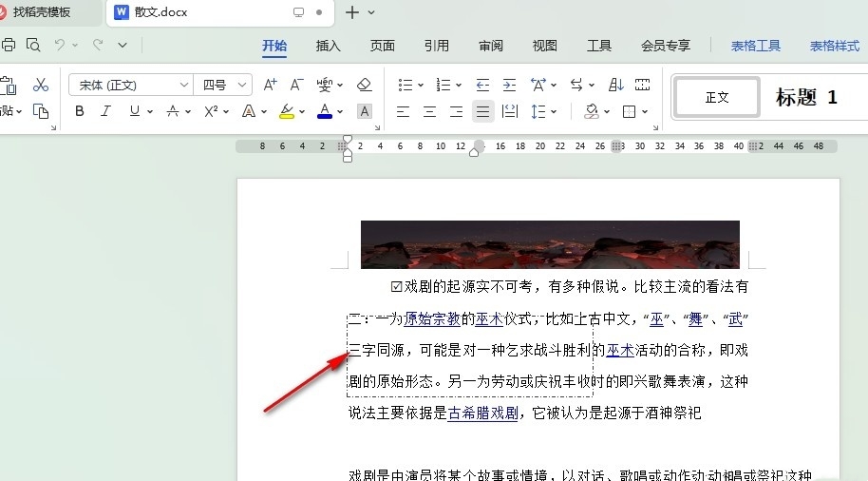Image resolution: width=868 pixels, height=481 pixels.
Task: Toggle Italic formatting
Action: tap(105, 111)
